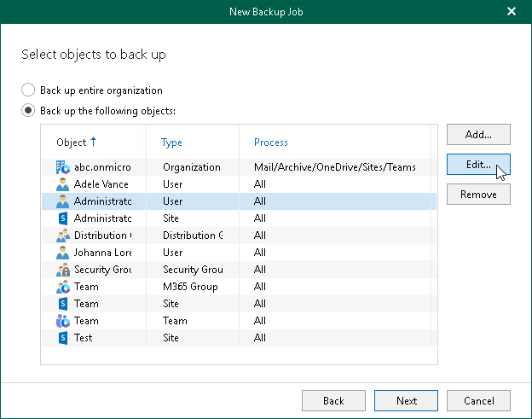Click the Security Group icon
Viewport: 532px width, 419px height.
pyautogui.click(x=61, y=270)
